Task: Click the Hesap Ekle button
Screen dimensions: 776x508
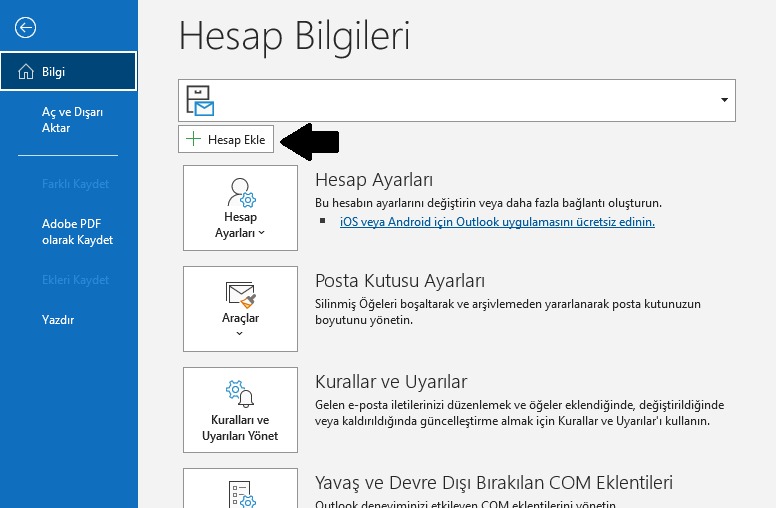Action: coord(226,139)
